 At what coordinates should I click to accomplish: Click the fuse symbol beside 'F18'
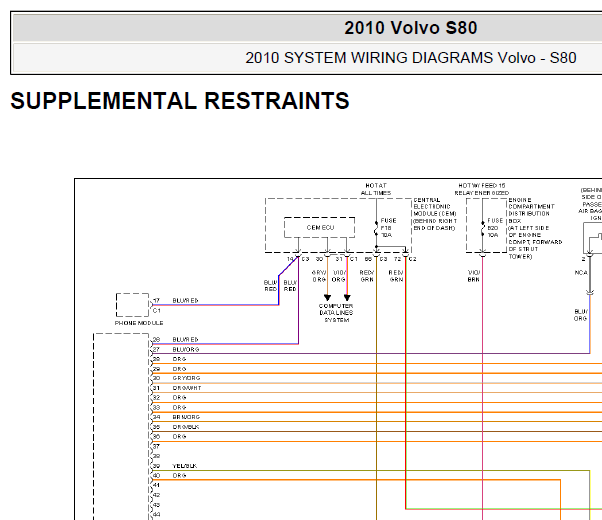(376, 228)
